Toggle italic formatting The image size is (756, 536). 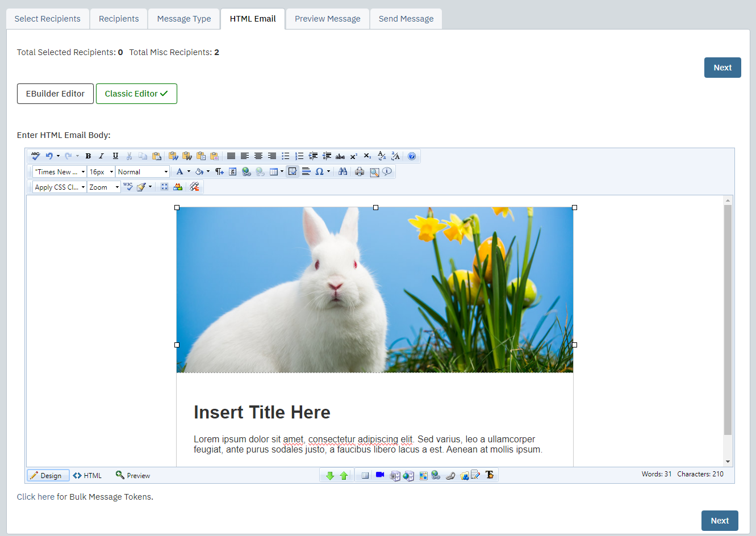coord(102,156)
